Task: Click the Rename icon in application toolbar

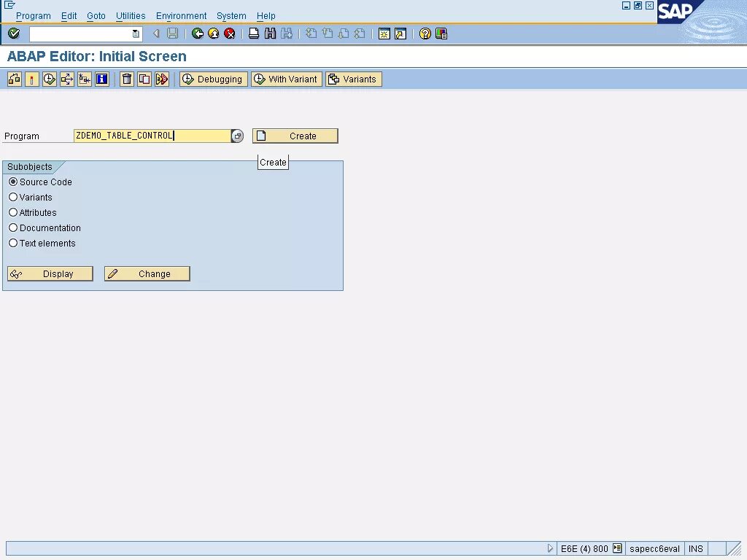Action: tap(162, 79)
